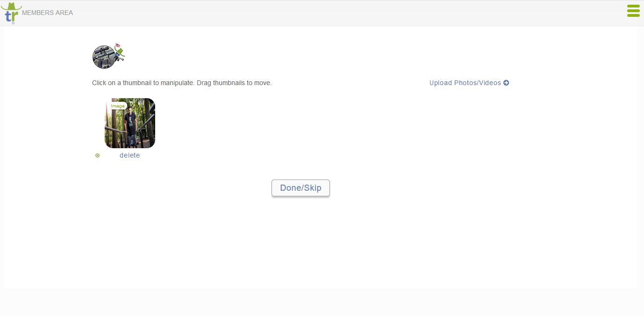Select the green radio dot beside delete

[98, 156]
